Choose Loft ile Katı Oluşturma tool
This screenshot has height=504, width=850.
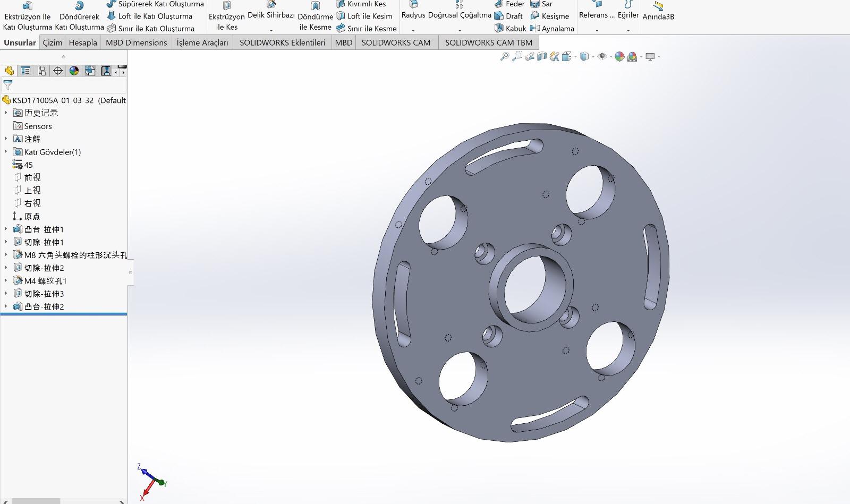pos(150,16)
